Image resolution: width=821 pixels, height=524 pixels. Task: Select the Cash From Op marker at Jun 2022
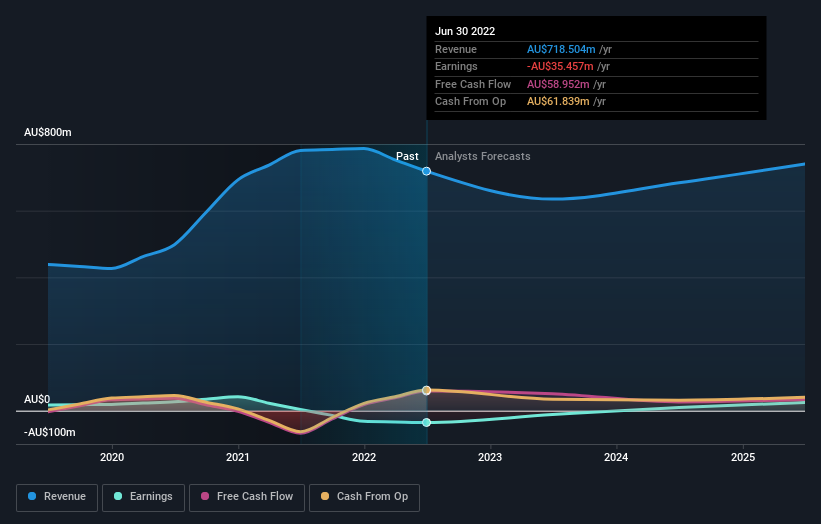[427, 390]
